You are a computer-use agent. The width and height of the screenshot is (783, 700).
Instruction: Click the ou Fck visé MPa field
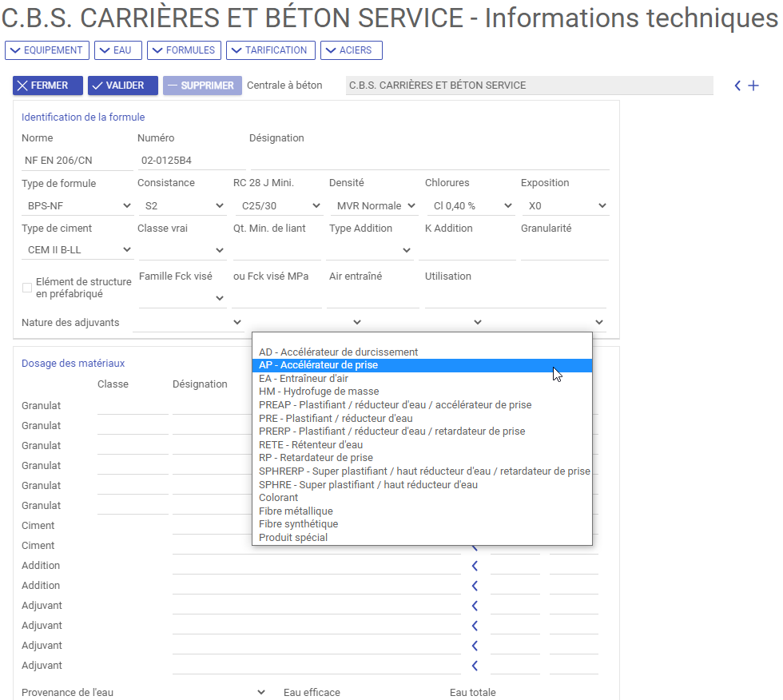click(276, 297)
